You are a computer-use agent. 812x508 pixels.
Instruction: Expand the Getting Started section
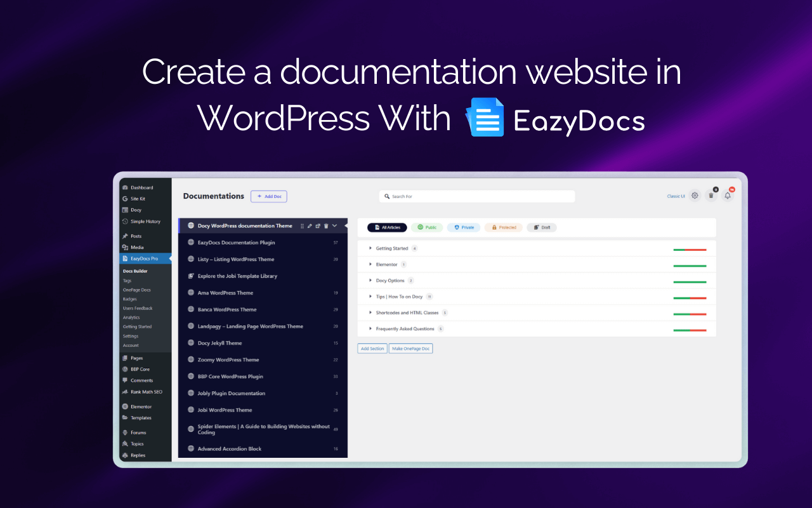point(371,248)
